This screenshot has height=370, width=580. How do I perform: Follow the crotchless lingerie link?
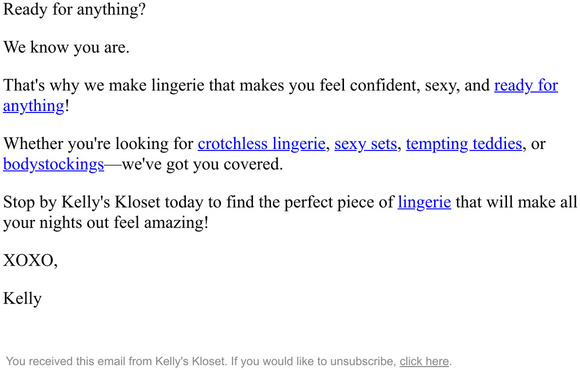[262, 144]
